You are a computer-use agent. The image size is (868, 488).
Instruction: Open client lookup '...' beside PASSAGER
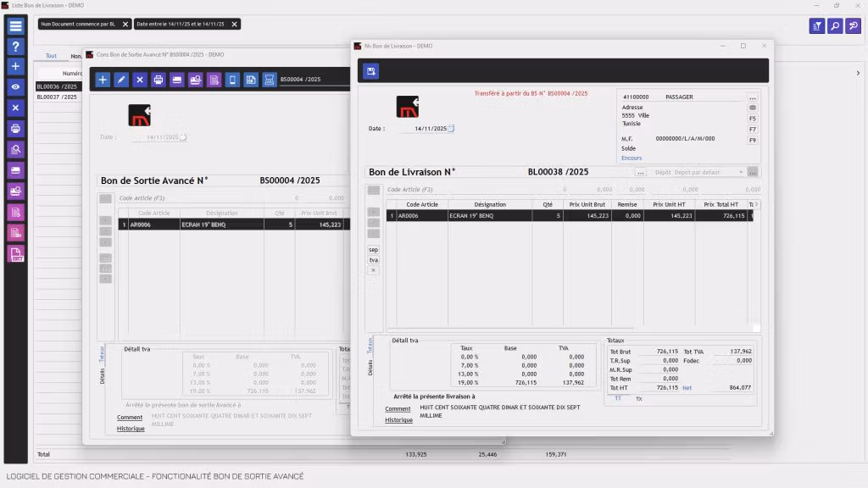753,97
